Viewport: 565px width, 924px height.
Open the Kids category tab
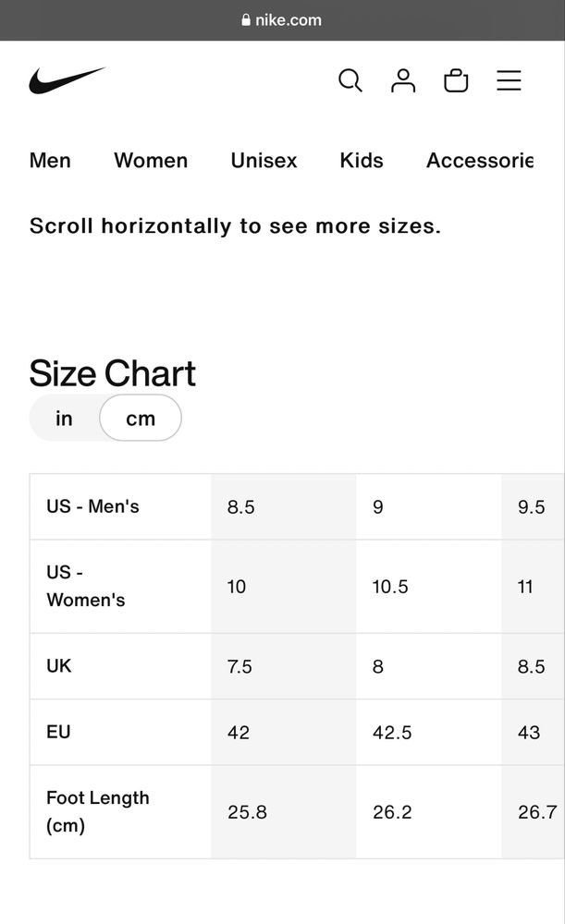(362, 160)
